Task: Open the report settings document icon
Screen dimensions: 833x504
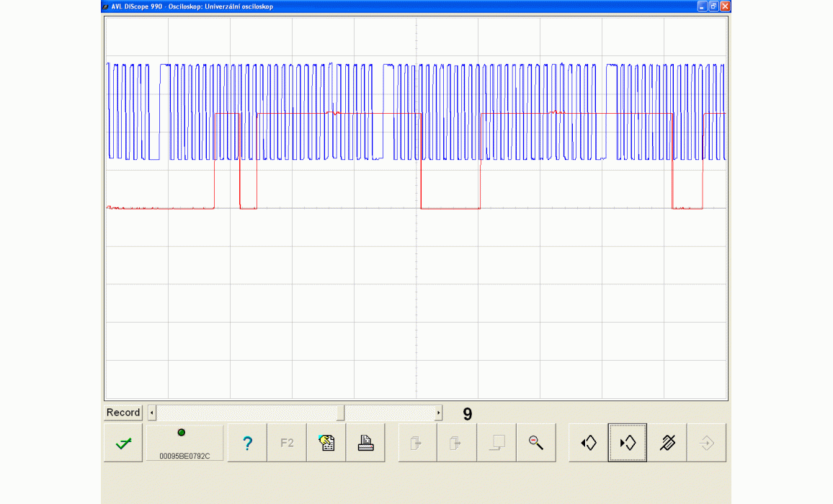Action: pos(326,444)
